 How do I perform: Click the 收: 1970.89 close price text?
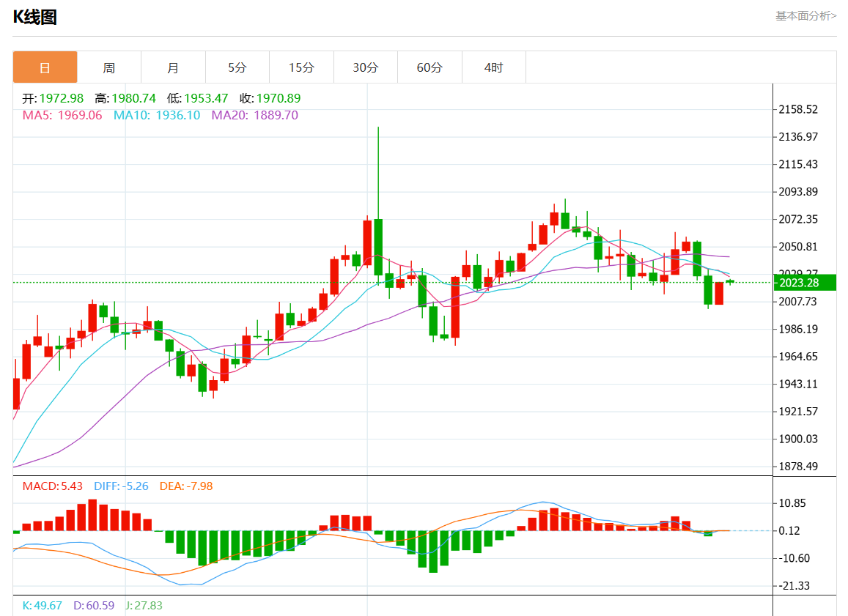(x=270, y=98)
